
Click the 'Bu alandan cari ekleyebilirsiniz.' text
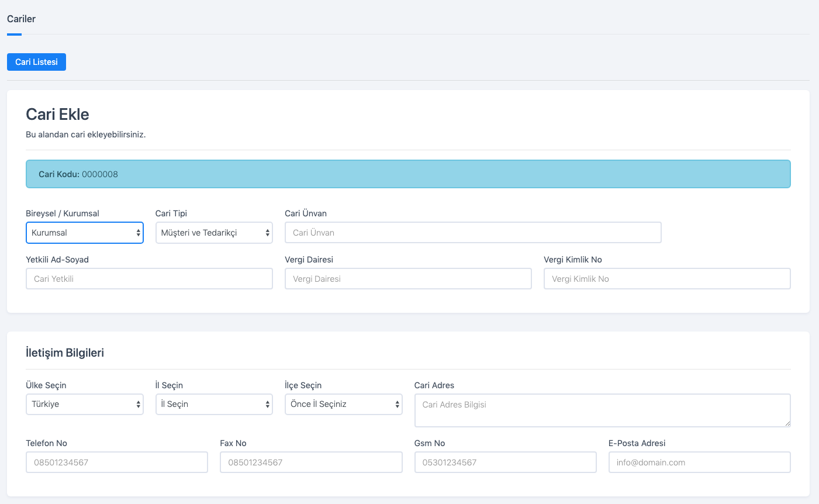(86, 134)
